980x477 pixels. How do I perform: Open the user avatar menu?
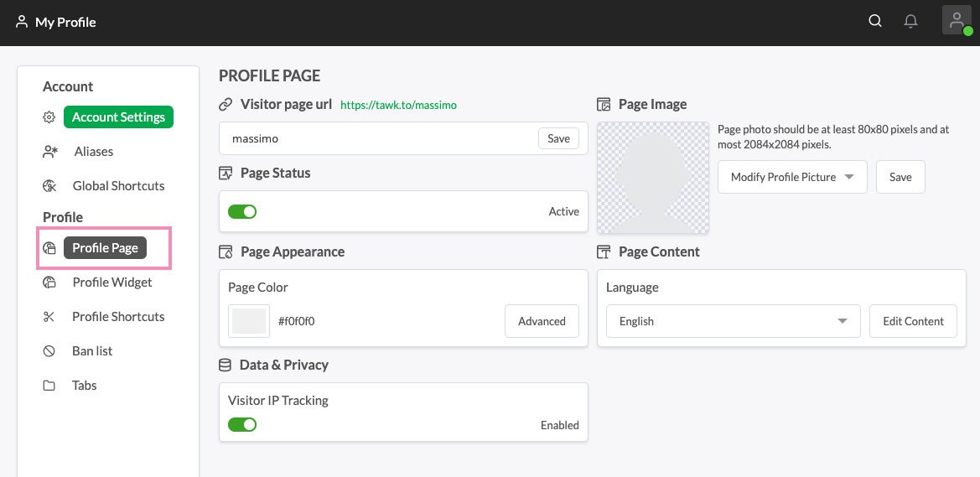tap(957, 21)
